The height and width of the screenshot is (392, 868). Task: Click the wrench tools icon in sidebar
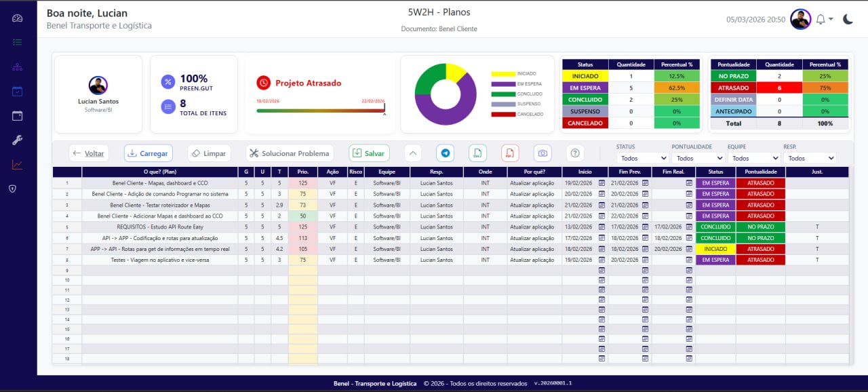coord(18,140)
